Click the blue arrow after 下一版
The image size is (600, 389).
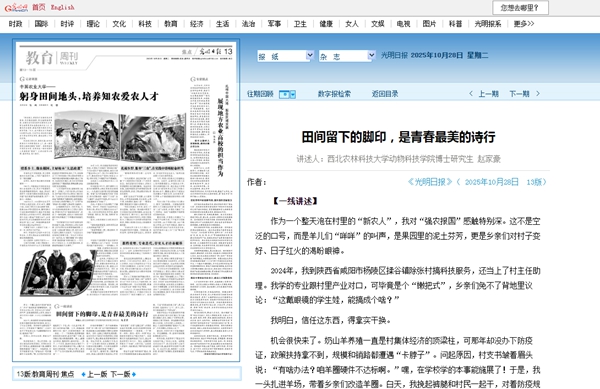tap(134, 374)
